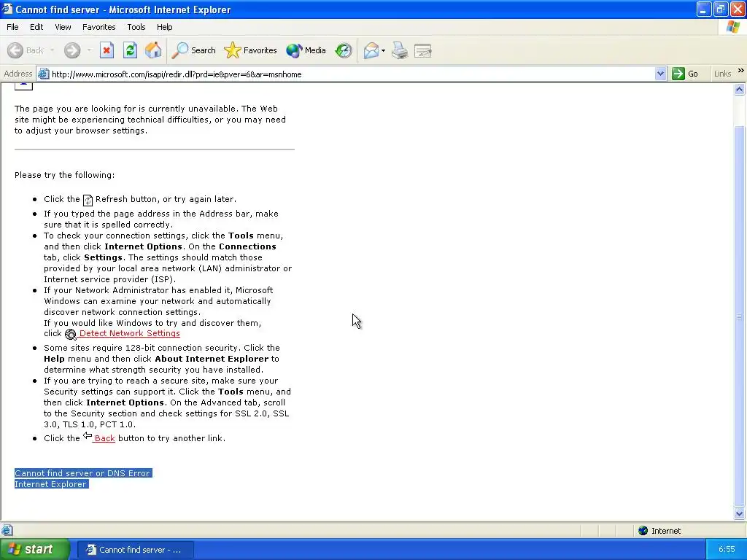Open the Windows Start menu

tap(34, 549)
